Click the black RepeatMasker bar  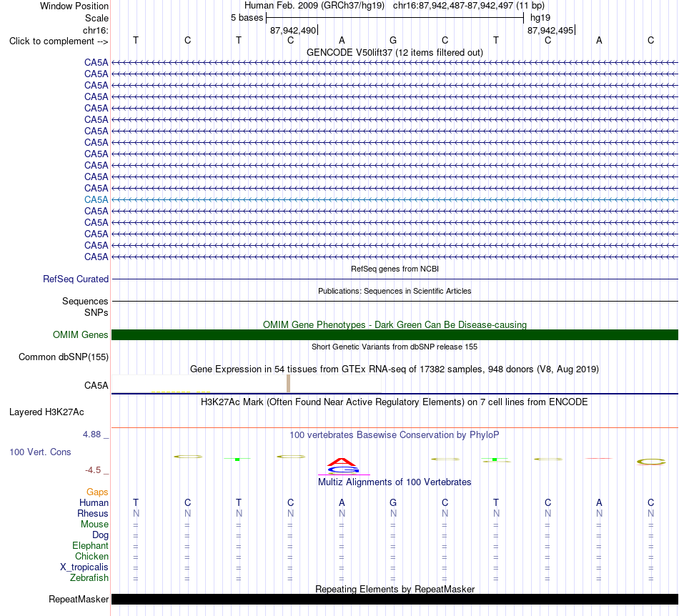point(395,599)
